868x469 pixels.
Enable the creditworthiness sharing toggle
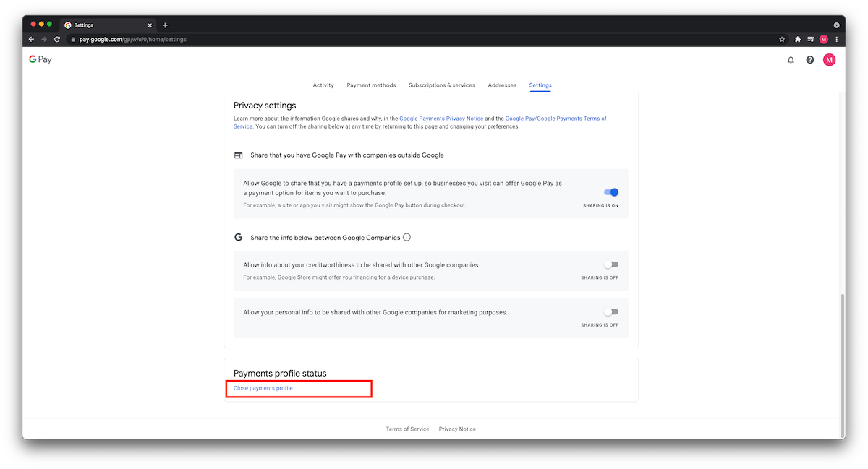[x=610, y=264]
